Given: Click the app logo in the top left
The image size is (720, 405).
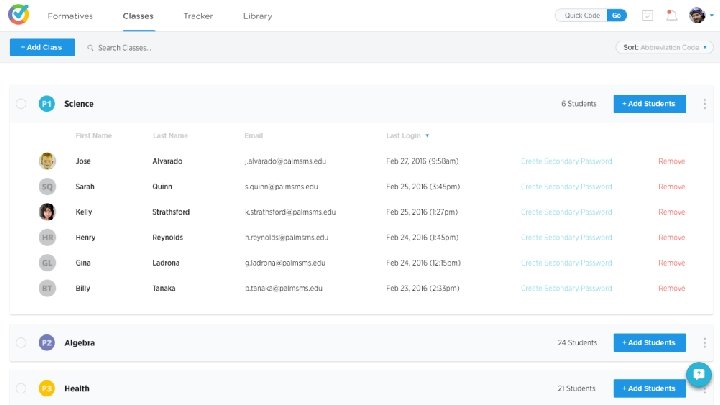Looking at the screenshot, I should 18,15.
